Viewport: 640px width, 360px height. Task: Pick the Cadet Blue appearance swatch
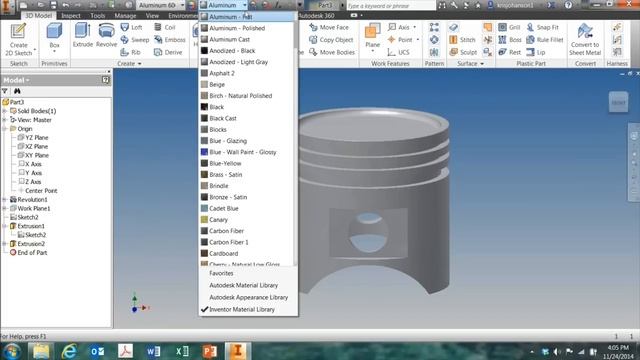(x=204, y=208)
